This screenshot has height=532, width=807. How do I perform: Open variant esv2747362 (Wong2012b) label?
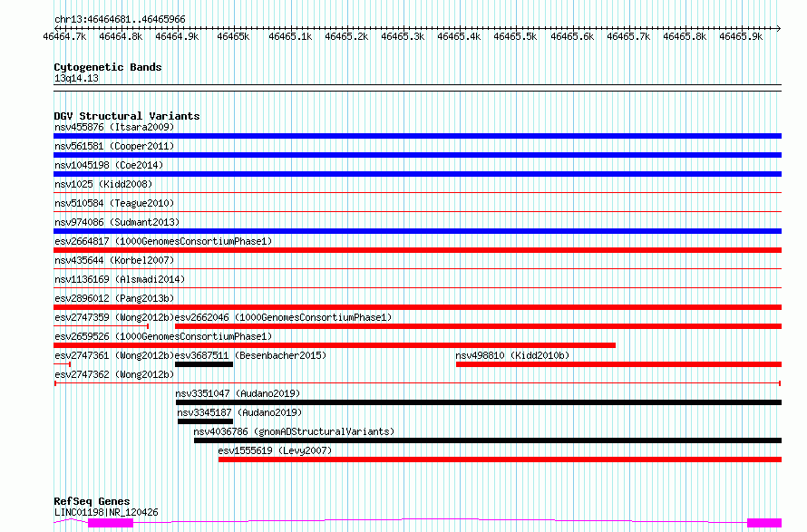point(114,374)
